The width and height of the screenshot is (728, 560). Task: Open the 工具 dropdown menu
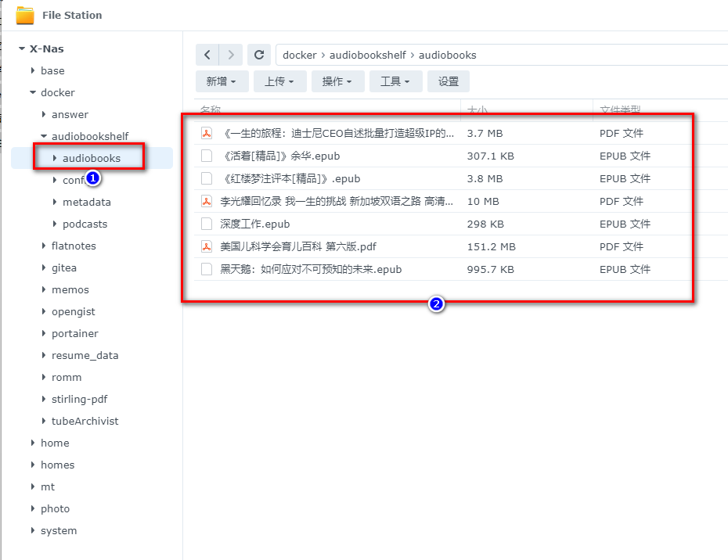coord(395,81)
